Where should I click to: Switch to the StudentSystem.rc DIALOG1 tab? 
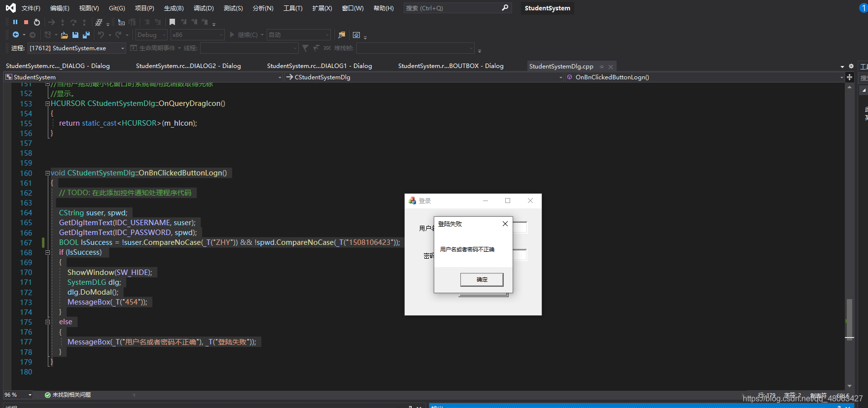point(319,66)
